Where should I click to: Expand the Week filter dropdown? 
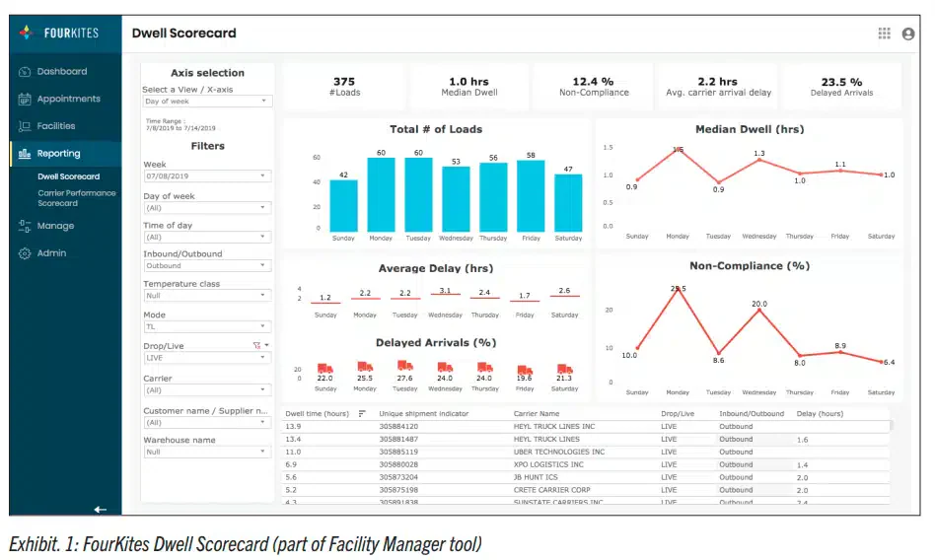pos(207,175)
